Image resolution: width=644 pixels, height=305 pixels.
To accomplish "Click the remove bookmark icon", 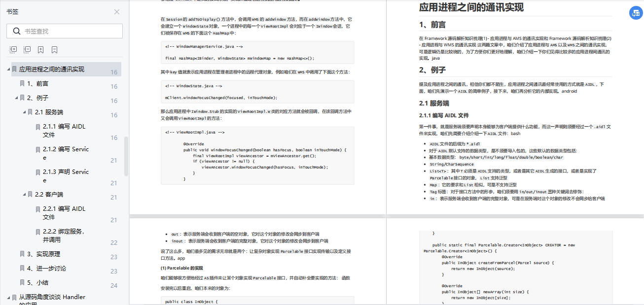I will [x=54, y=49].
